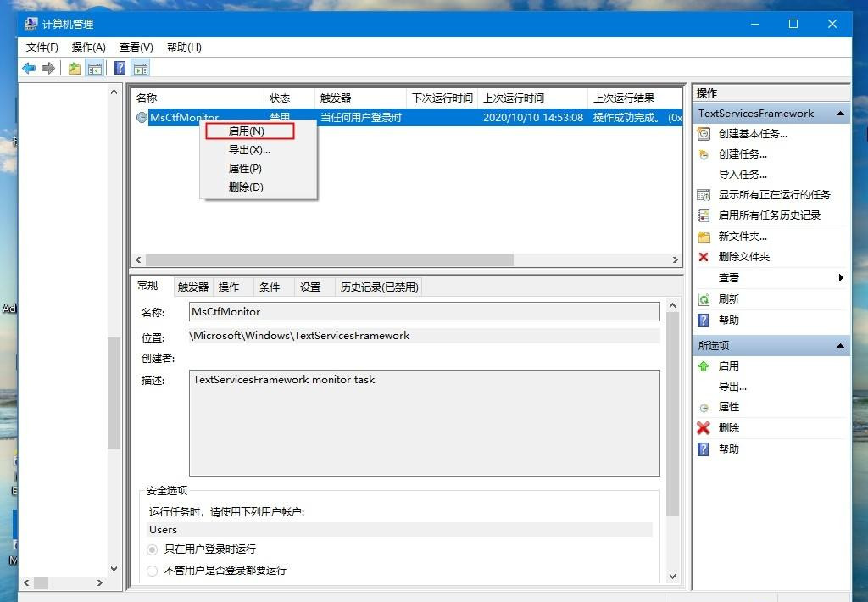Select the 不管用户是否登录都要运行 option

(153, 571)
